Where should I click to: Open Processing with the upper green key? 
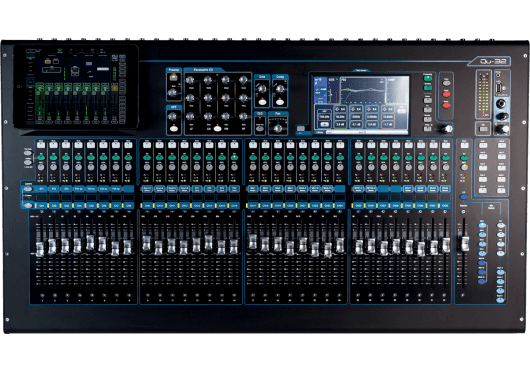pyautogui.click(x=428, y=78)
